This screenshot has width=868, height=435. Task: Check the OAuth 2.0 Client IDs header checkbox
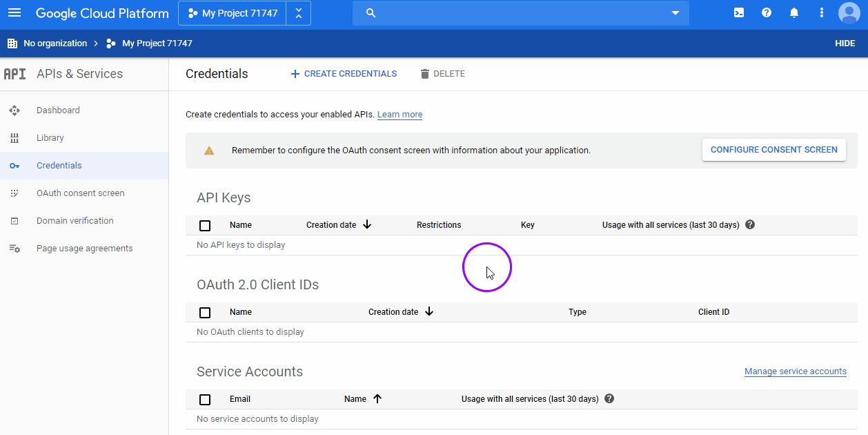[204, 312]
